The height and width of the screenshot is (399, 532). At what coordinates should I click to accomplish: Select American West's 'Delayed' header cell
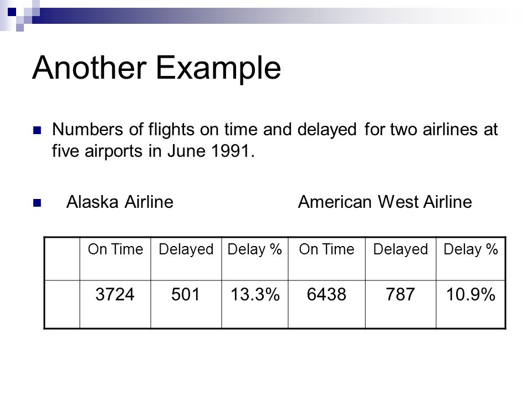(x=401, y=259)
